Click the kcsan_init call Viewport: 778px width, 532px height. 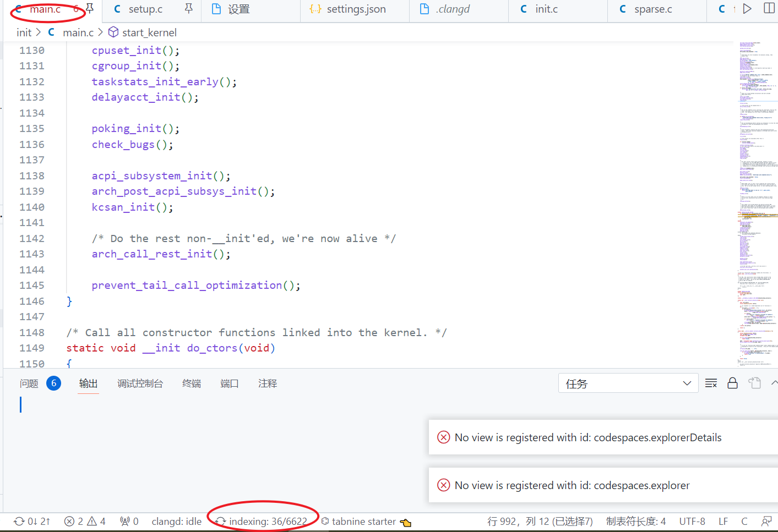tap(123, 207)
